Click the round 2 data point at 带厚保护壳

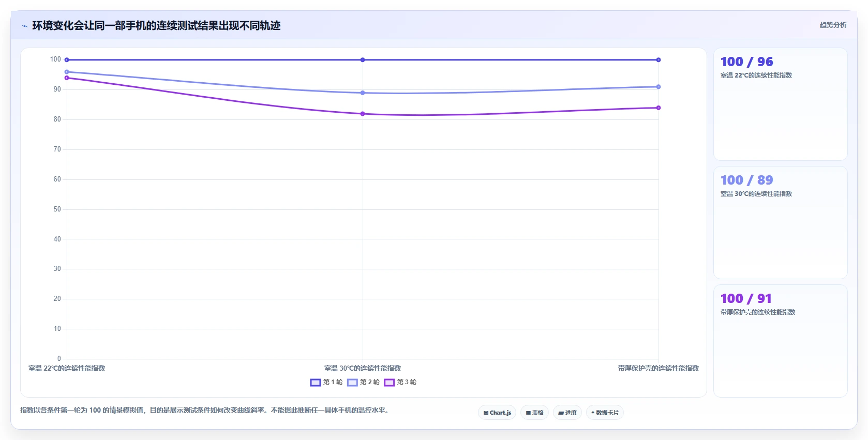coord(659,87)
